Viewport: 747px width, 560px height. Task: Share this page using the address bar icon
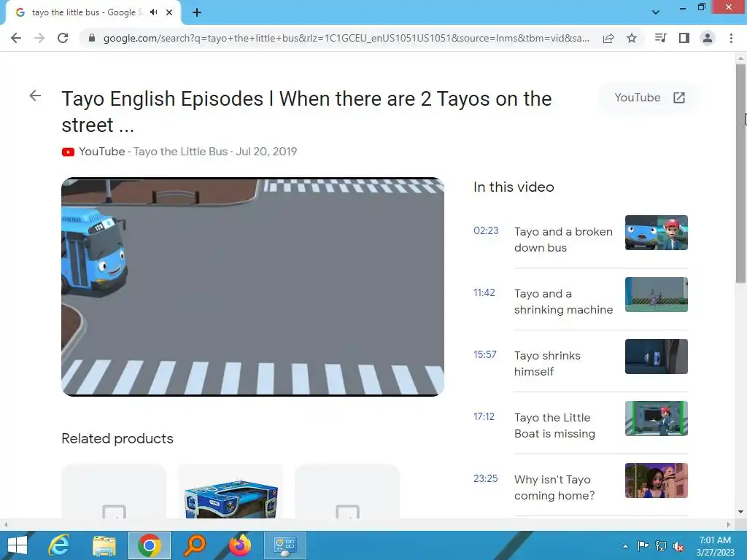click(x=608, y=38)
